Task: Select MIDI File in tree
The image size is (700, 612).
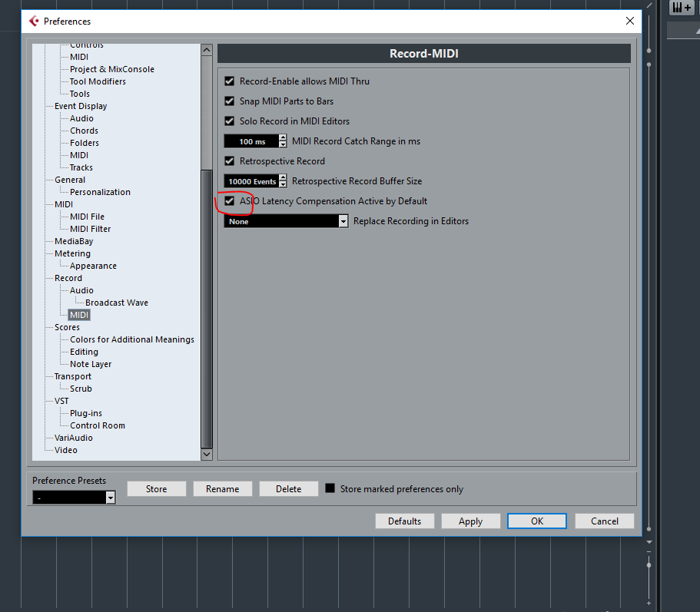Action: tap(87, 217)
